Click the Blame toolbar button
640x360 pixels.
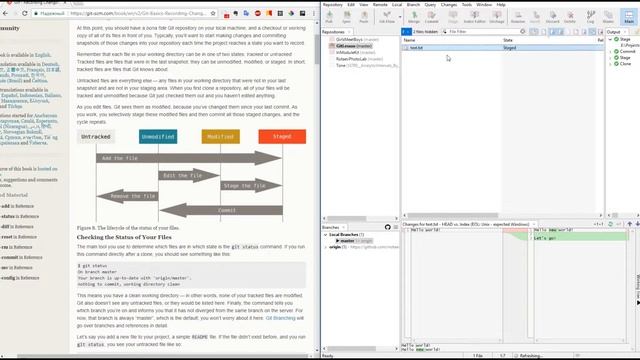point(608,17)
